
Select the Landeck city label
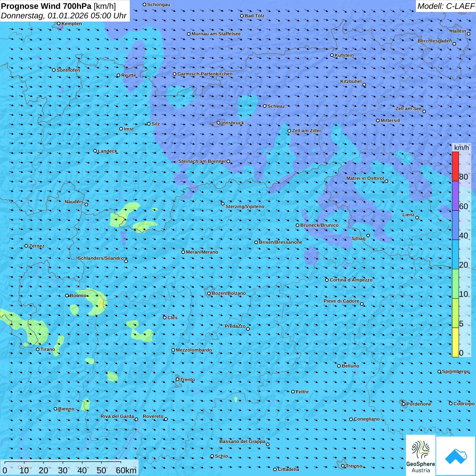point(107,151)
